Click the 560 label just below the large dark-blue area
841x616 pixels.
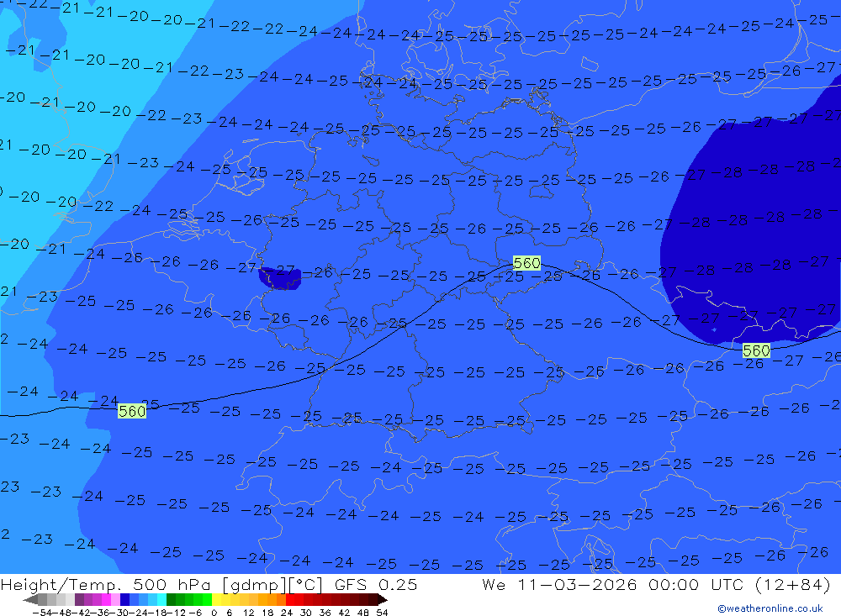pos(756,350)
